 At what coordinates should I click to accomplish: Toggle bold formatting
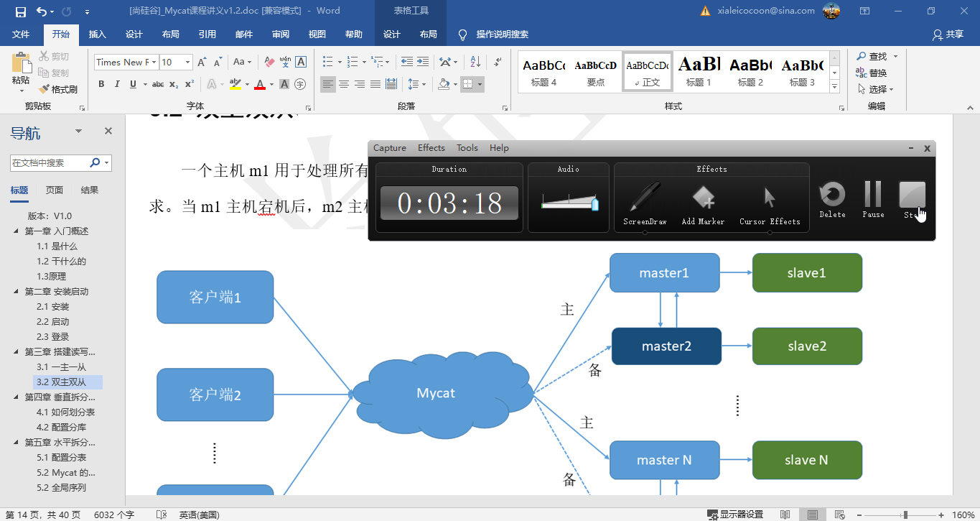(x=101, y=84)
